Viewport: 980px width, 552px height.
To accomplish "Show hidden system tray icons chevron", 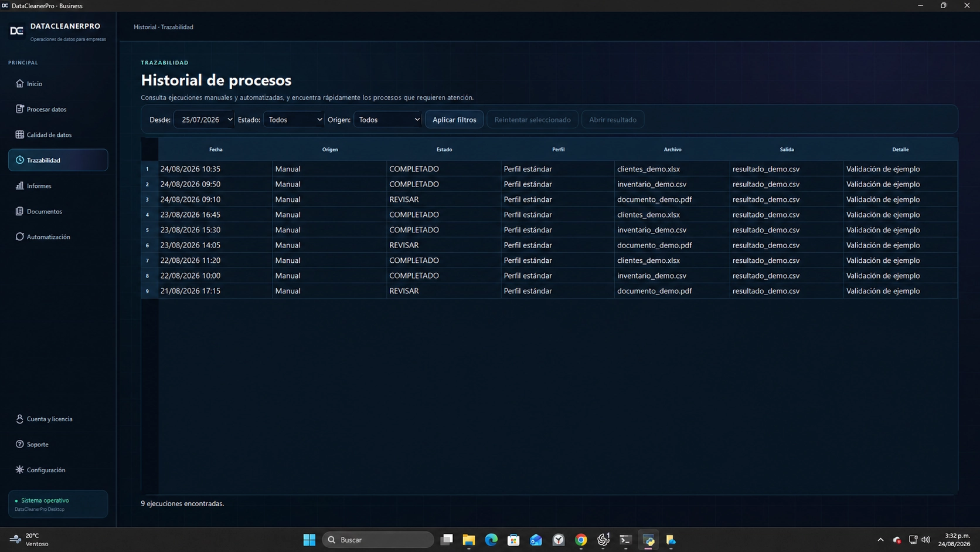I will (880, 540).
